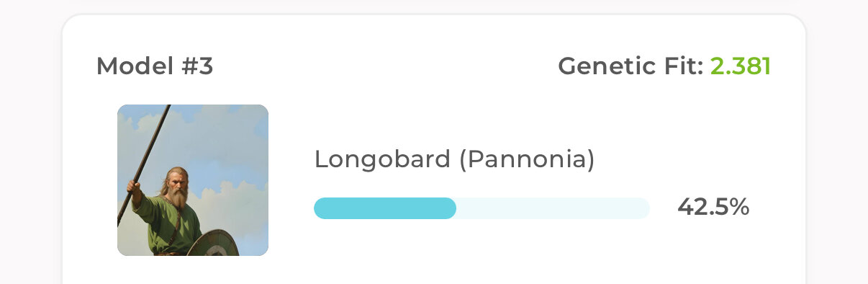Click the filled turquoise part of the bar
The height and width of the screenshot is (284, 868).
(x=385, y=208)
